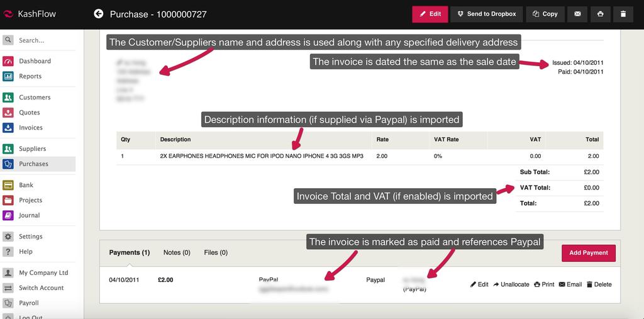Click the printer icon in top toolbar
The image size is (644, 319).
pyautogui.click(x=601, y=14)
